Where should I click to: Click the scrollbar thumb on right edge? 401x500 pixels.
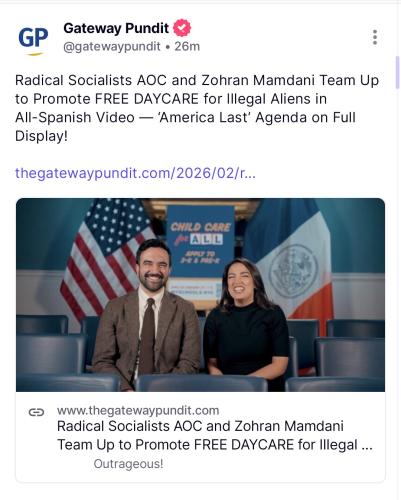(397, 72)
